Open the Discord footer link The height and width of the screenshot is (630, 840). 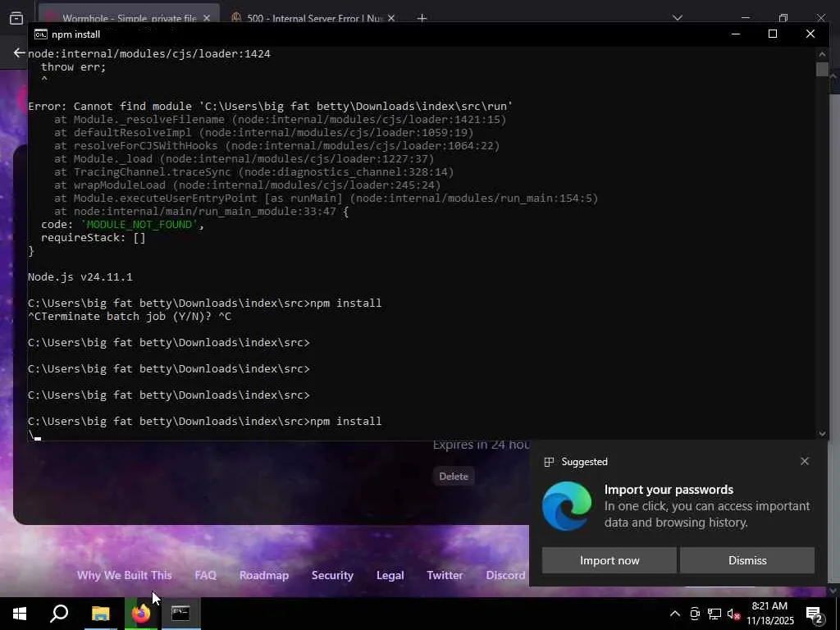click(x=505, y=575)
